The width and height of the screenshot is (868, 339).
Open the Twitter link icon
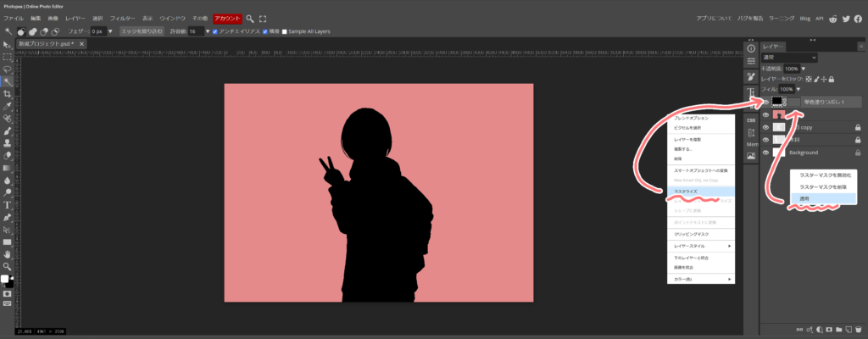(x=845, y=18)
